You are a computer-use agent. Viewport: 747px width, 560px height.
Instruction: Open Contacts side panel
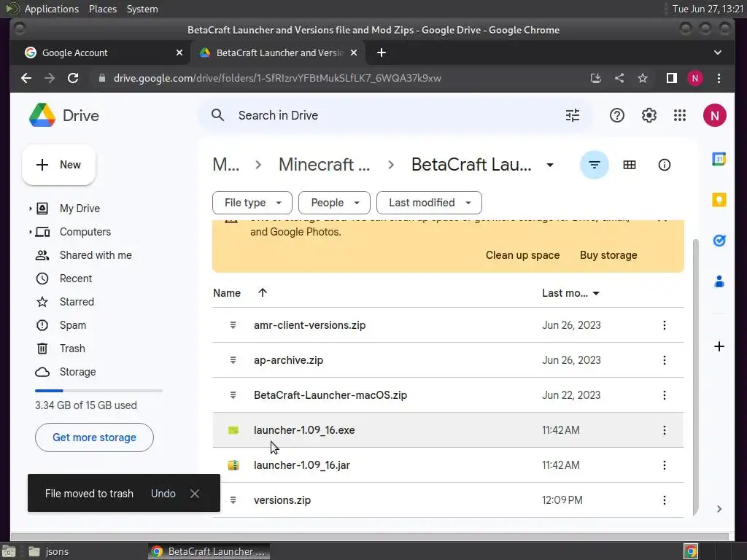click(x=719, y=282)
